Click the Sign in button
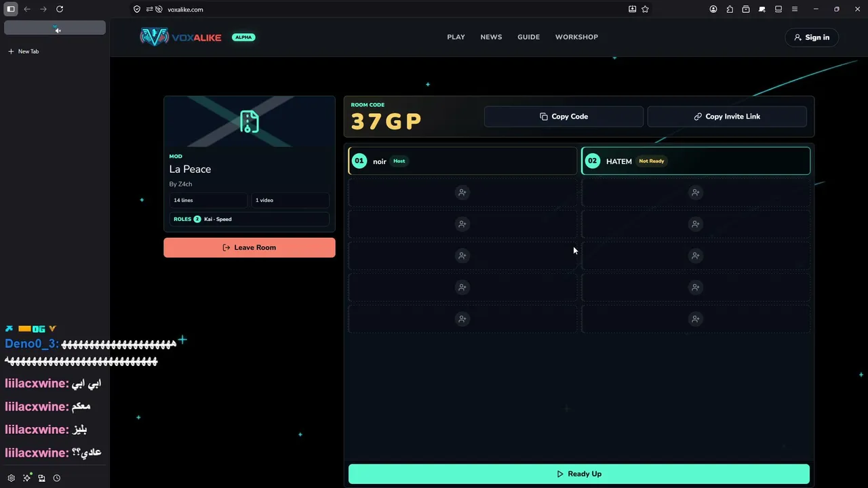Image resolution: width=868 pixels, height=488 pixels. pos(812,37)
